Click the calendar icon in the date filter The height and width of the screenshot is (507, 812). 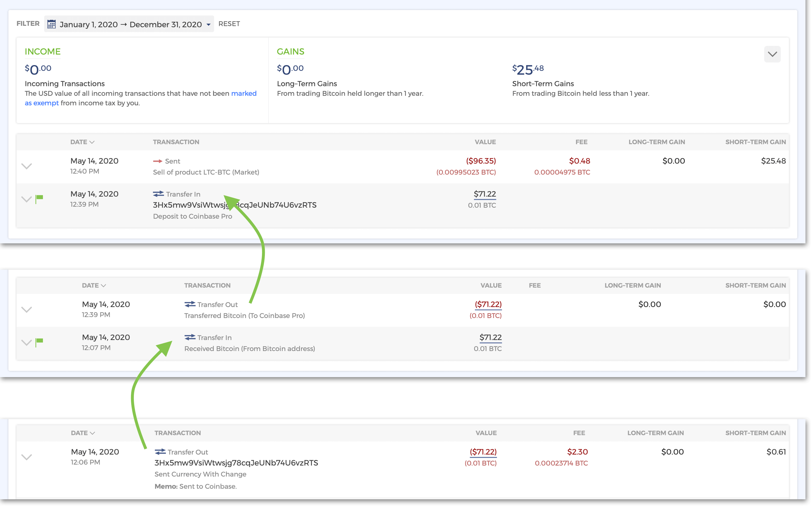click(51, 24)
